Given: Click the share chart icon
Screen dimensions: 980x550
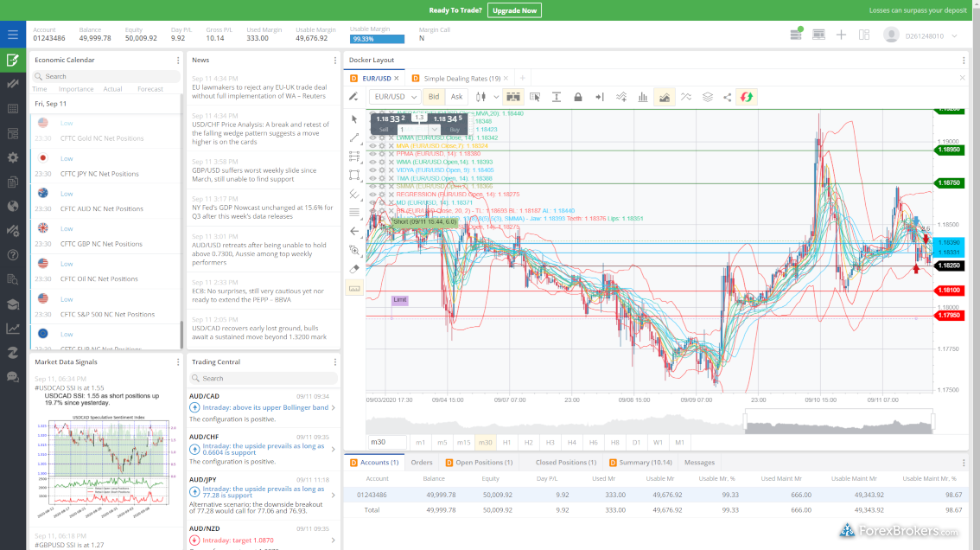Looking at the screenshot, I should click(727, 97).
